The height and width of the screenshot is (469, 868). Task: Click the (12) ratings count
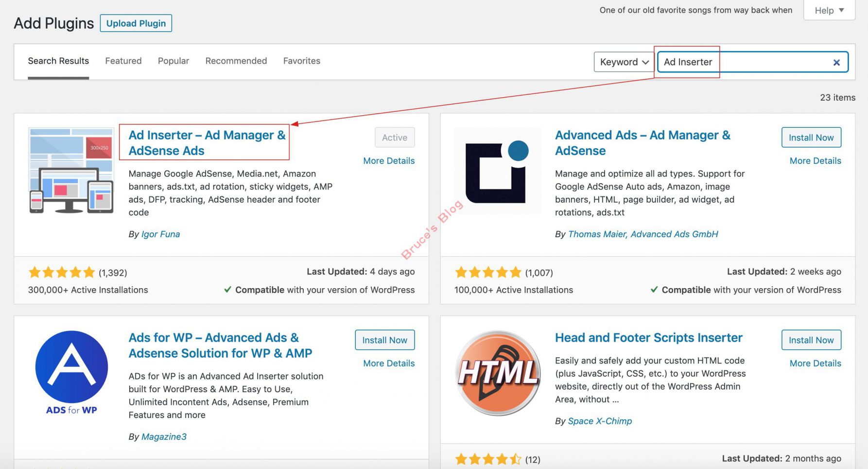pos(533,460)
